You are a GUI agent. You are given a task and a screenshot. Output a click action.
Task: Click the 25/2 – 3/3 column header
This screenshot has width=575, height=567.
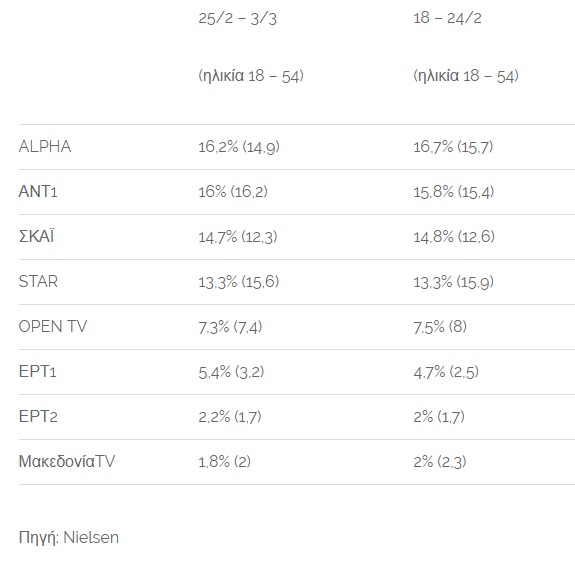(237, 18)
